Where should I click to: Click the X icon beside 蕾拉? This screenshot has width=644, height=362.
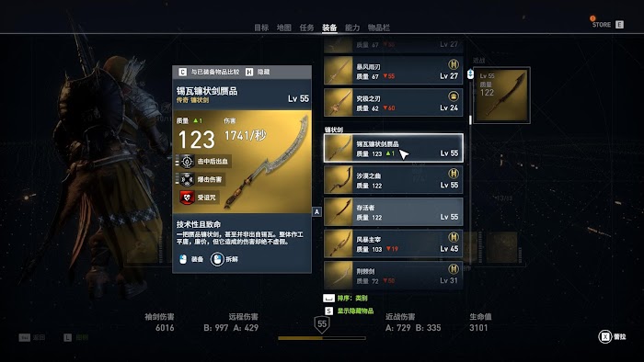pyautogui.click(x=605, y=336)
